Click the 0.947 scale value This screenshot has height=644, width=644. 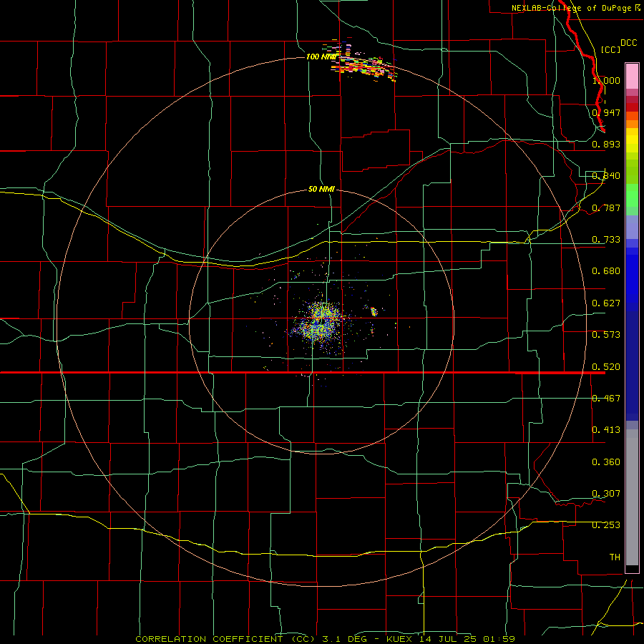click(606, 112)
